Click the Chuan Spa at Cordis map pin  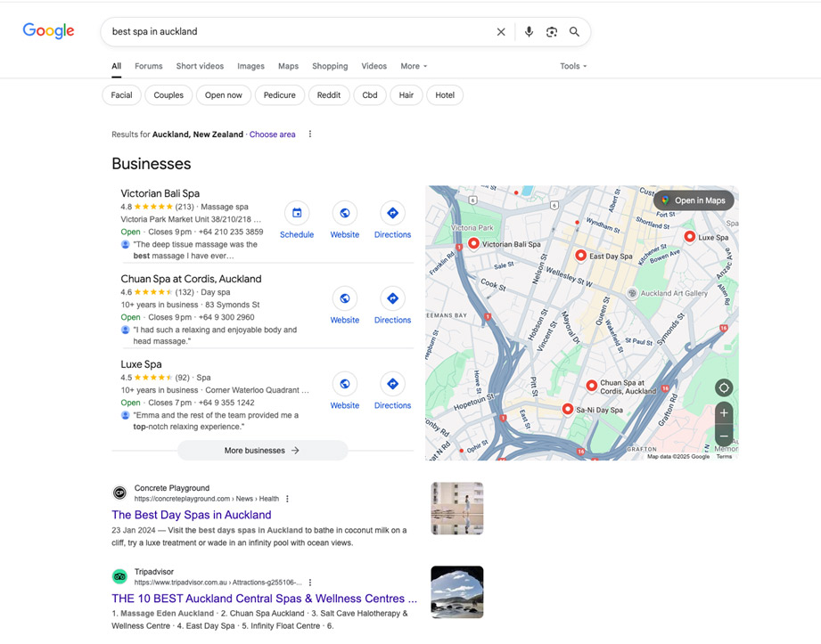tap(592, 386)
